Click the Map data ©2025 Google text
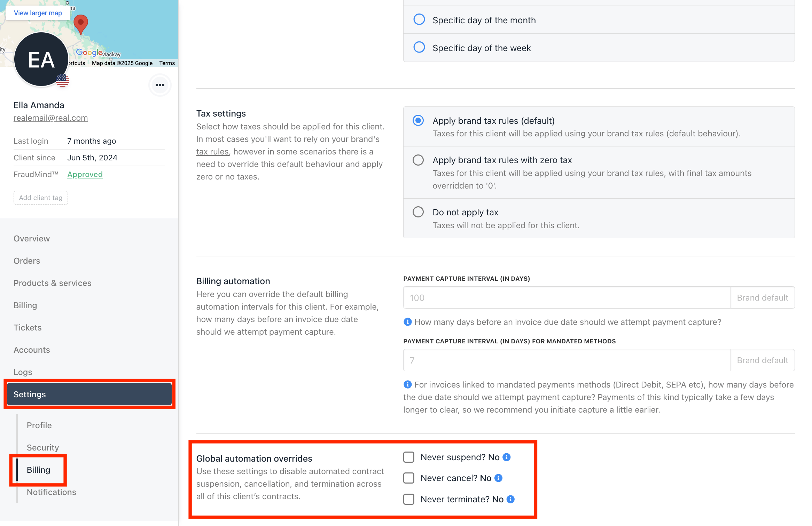This screenshot has height=526, width=812. (x=122, y=63)
